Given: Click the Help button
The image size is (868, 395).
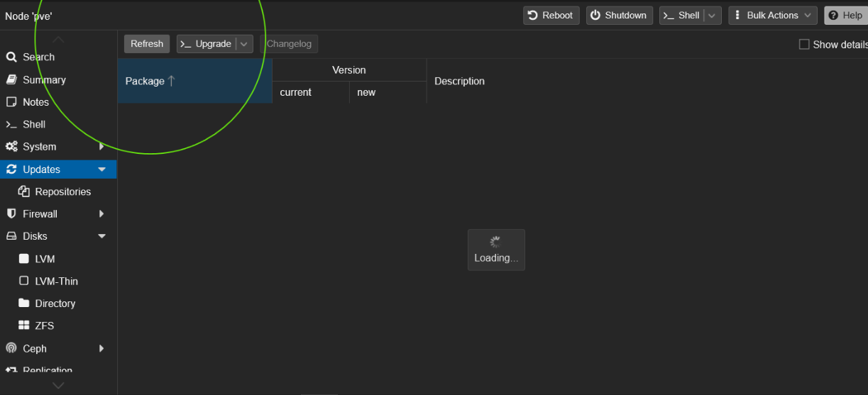Looking at the screenshot, I should coord(846,16).
